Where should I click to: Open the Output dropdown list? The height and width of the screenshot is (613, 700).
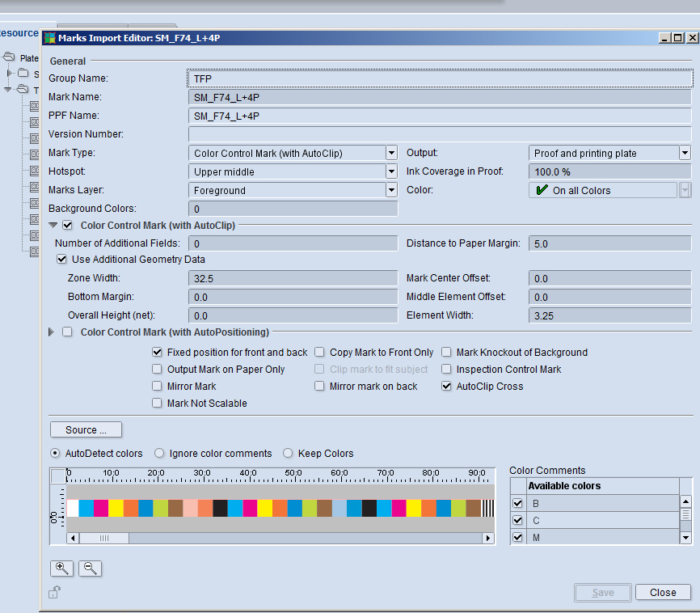coord(684,153)
